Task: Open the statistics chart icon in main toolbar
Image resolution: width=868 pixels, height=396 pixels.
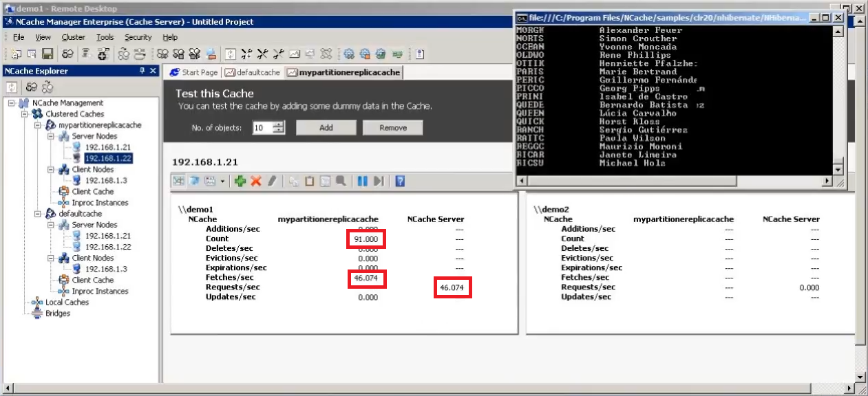Action: click(x=295, y=54)
